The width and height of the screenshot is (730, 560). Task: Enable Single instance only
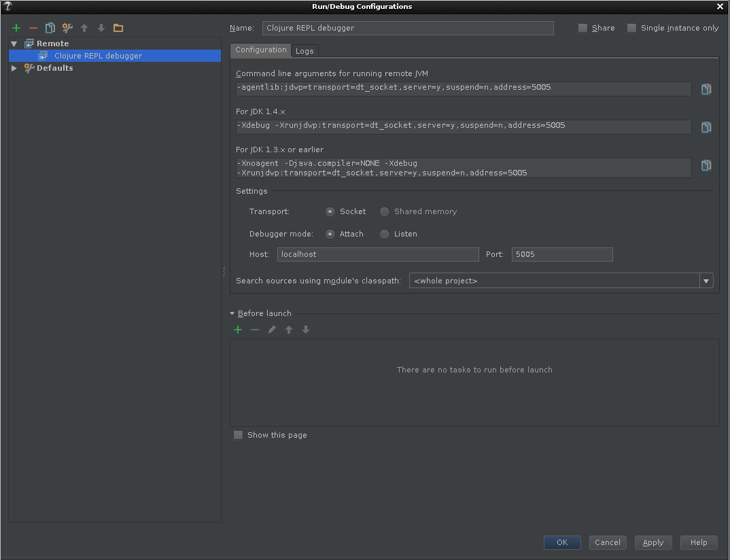(631, 28)
